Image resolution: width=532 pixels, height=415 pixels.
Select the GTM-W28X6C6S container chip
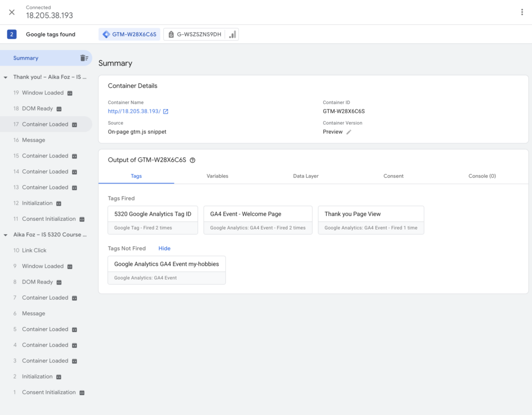click(129, 34)
